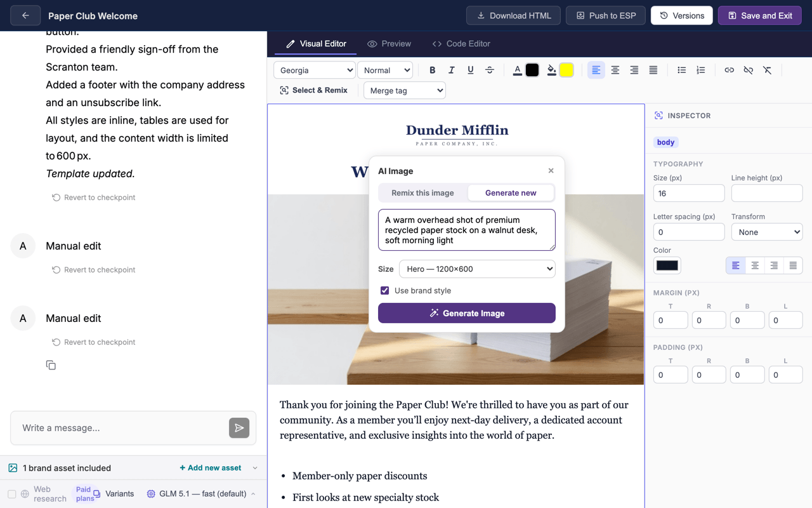
Task: Open Inspector Color swatch
Action: [x=667, y=265]
